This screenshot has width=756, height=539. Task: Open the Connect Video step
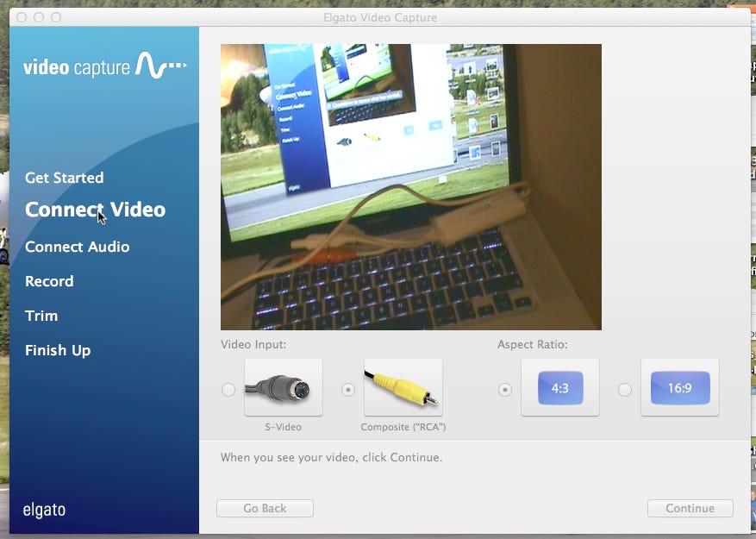(96, 210)
